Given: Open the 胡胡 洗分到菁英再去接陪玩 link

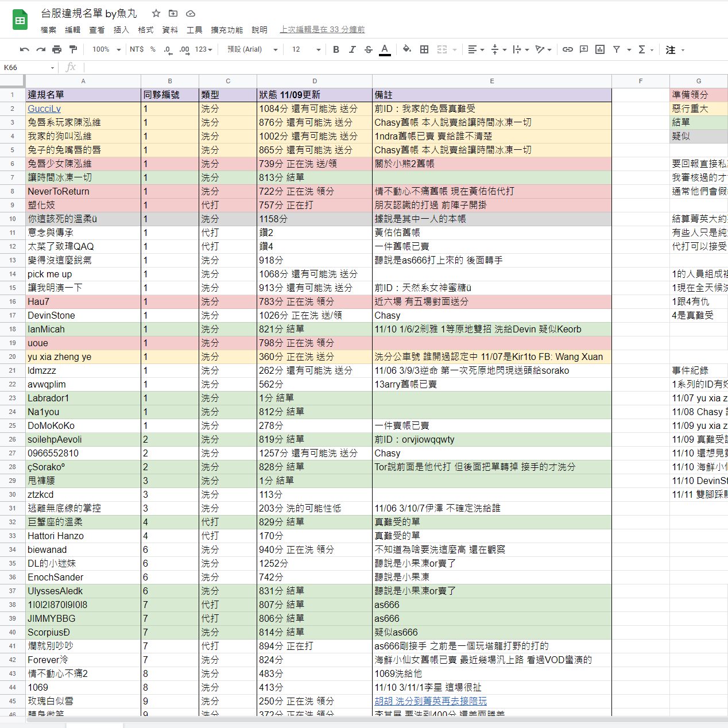Looking at the screenshot, I should point(431,701).
